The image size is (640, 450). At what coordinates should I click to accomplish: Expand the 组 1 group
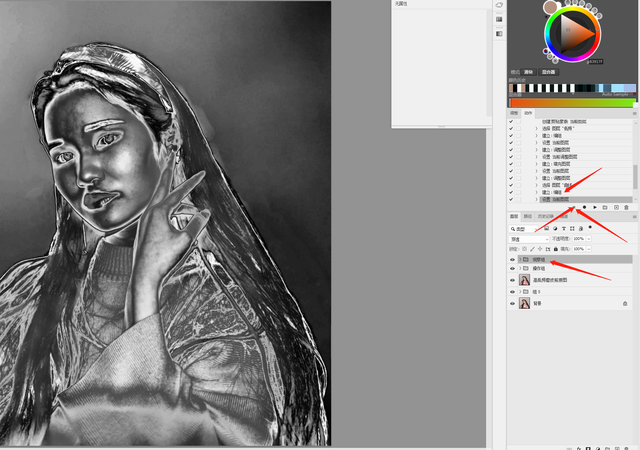click(x=520, y=292)
